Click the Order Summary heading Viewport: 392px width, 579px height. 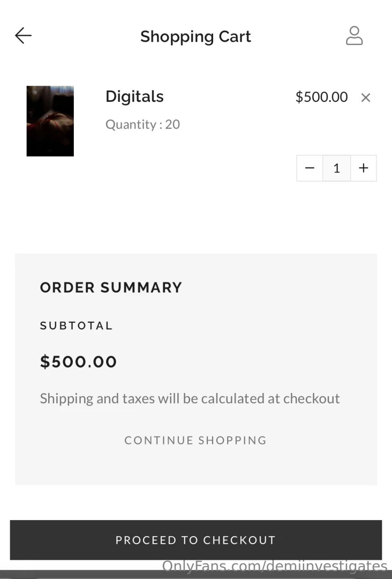[111, 287]
